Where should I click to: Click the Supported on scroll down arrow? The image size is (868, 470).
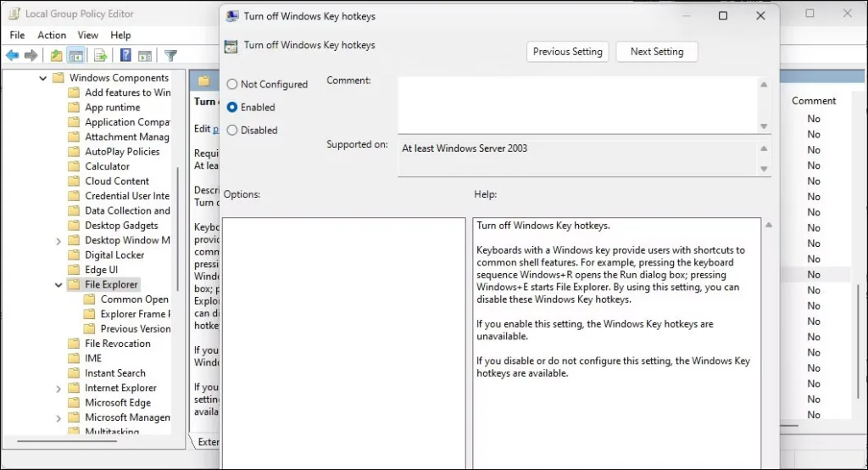pos(764,169)
